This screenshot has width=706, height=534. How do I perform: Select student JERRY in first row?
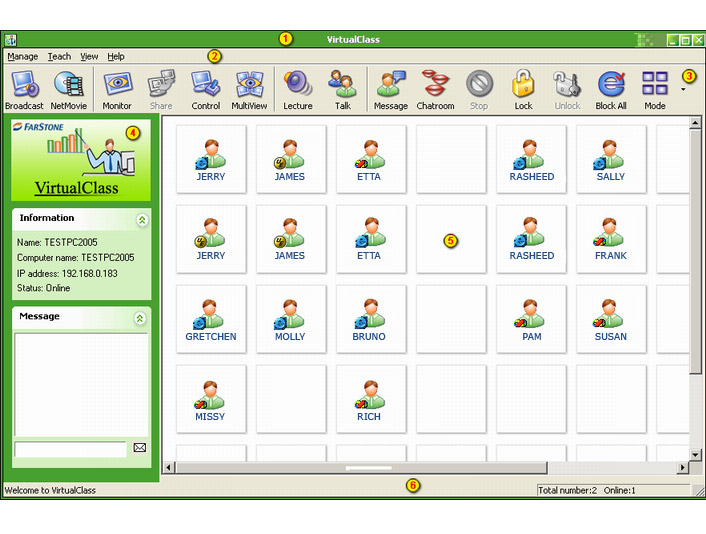click(x=211, y=159)
